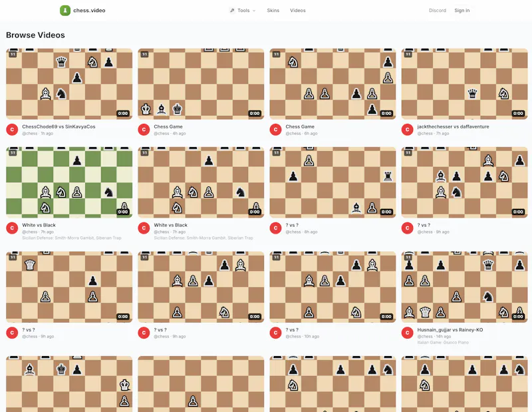Click the Sign in button
The height and width of the screenshot is (412, 532).
tap(462, 11)
